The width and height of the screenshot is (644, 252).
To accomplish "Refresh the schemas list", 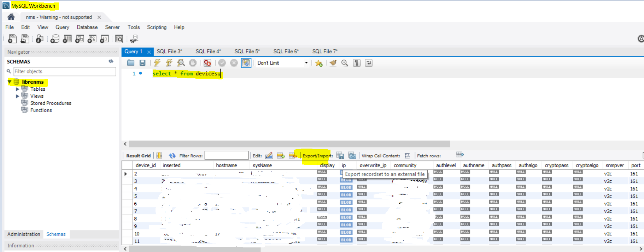I will click(x=111, y=61).
